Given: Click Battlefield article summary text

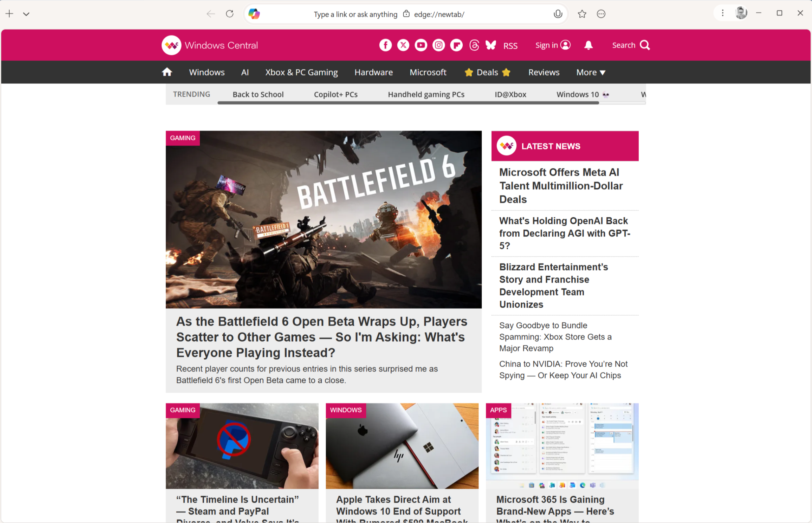Looking at the screenshot, I should pyautogui.click(x=307, y=374).
